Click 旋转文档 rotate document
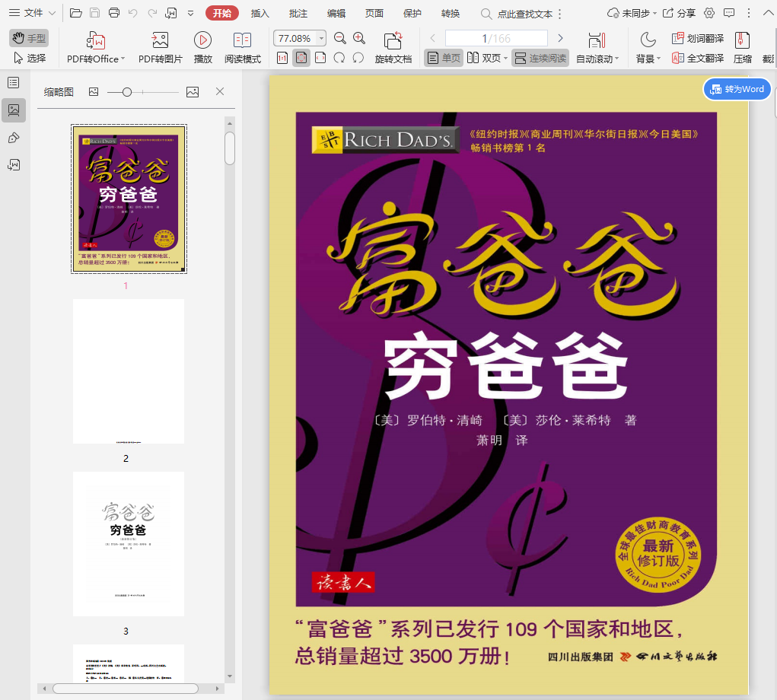 tap(393, 48)
